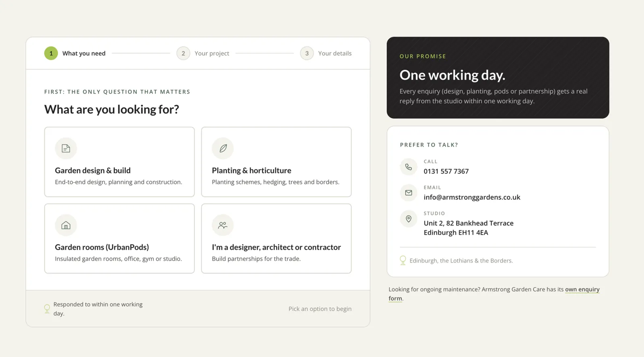This screenshot has height=357, width=644.
Task: Click the Edinburgh EH11 4EA postcode line
Action: point(456,233)
